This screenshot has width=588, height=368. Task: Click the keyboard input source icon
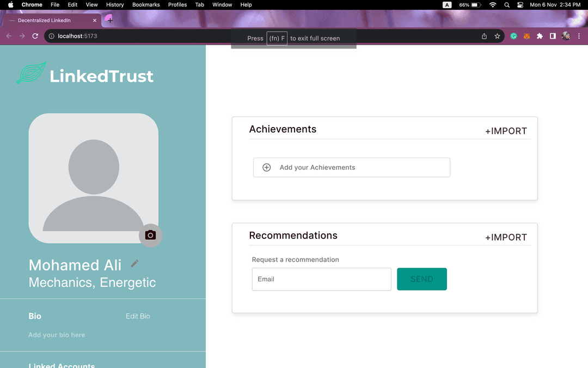point(447,5)
